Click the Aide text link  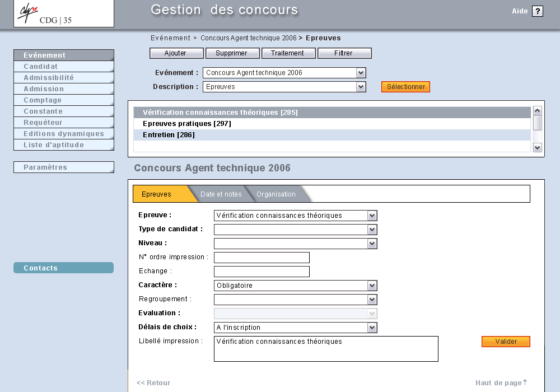(x=520, y=11)
